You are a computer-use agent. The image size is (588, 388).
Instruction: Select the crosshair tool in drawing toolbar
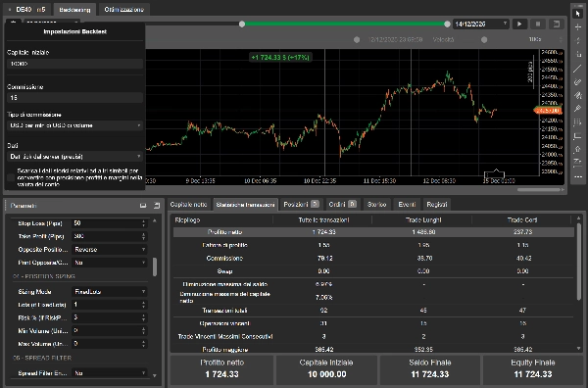(577, 27)
